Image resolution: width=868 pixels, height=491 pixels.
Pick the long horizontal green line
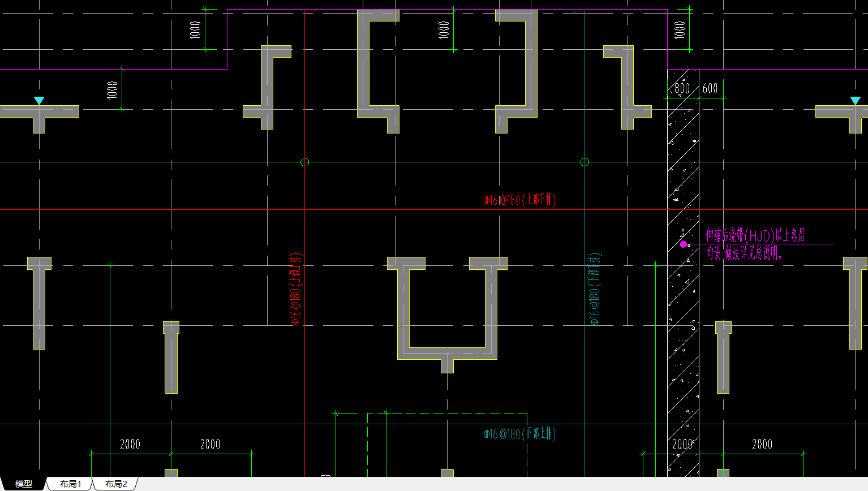[x=434, y=162]
